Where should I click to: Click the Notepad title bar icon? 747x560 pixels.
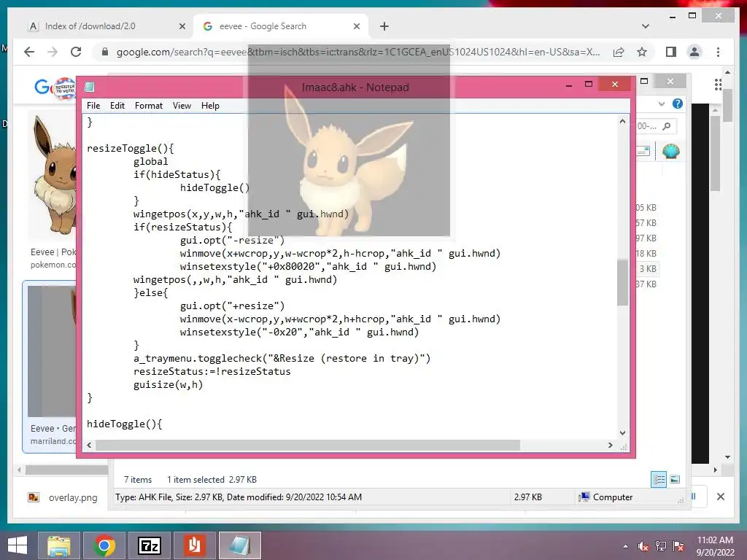(x=89, y=87)
